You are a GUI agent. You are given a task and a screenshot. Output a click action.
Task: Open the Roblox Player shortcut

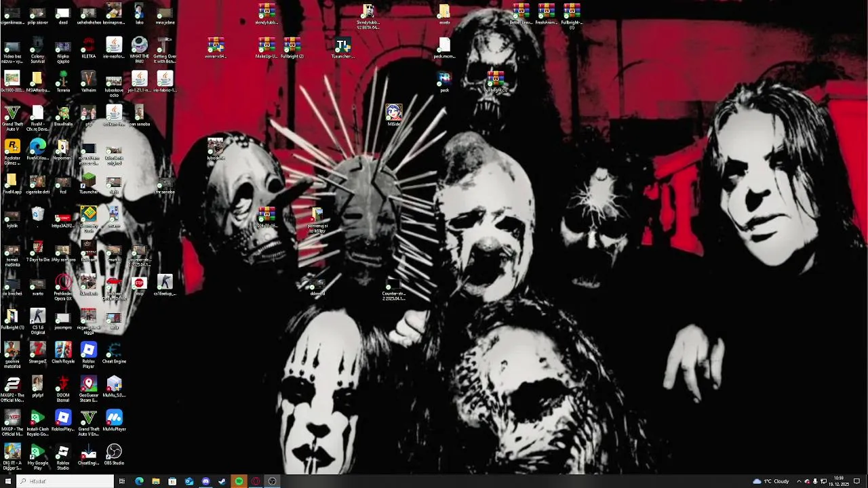(88, 354)
